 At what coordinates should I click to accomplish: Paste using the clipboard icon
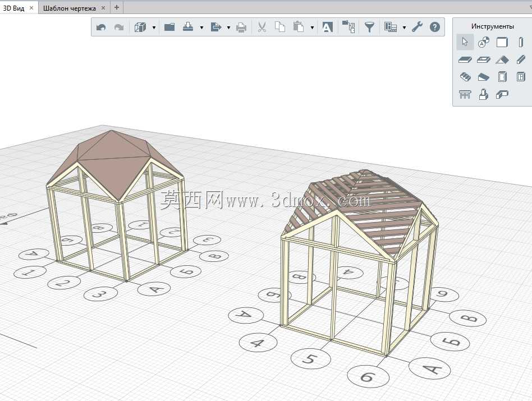[298, 27]
